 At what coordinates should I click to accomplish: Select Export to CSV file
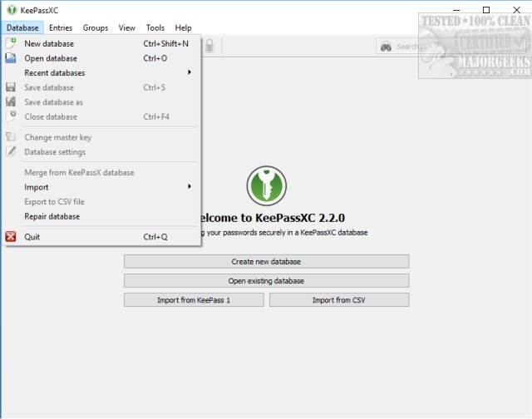[101, 201]
